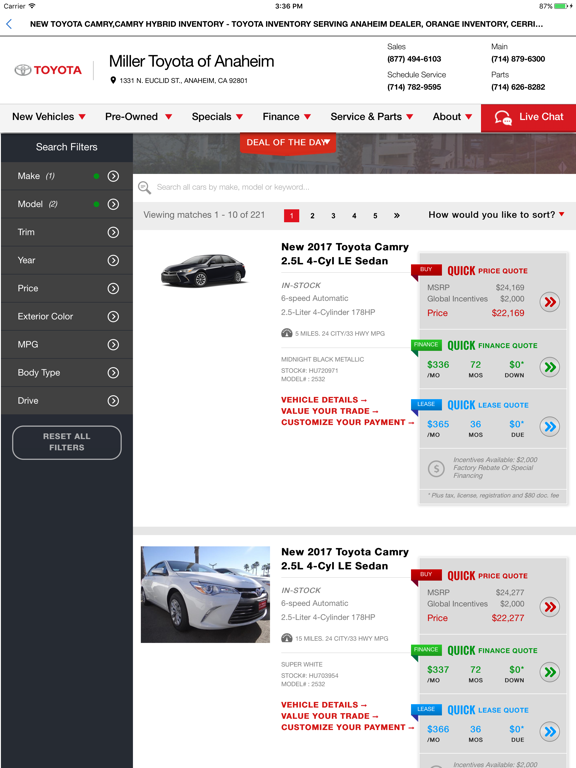576x768 pixels.
Task: Click blue lease quote arrow for $366/mo
Action: click(550, 732)
